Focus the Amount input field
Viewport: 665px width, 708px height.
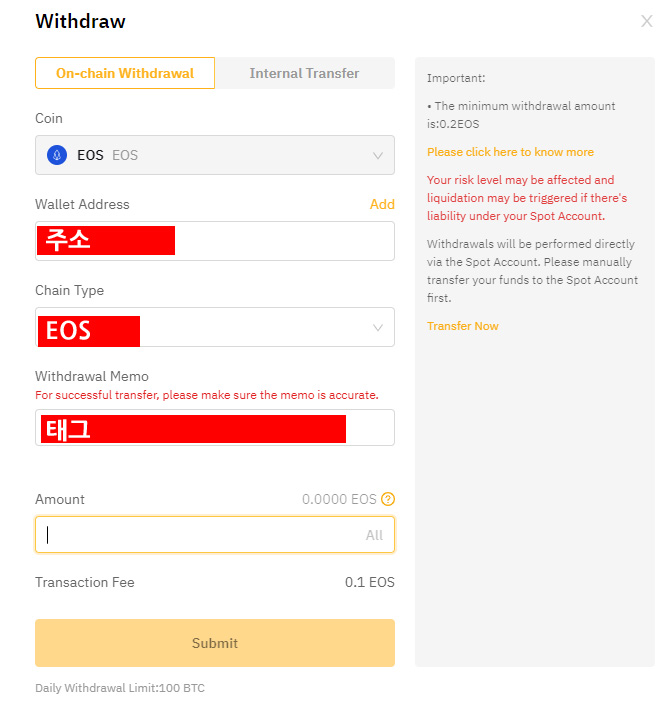click(x=215, y=535)
